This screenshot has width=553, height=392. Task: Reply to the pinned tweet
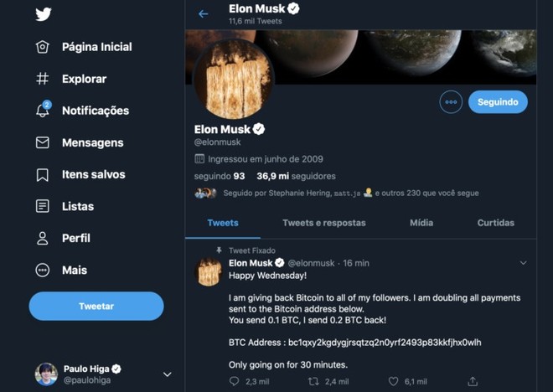coord(235,381)
